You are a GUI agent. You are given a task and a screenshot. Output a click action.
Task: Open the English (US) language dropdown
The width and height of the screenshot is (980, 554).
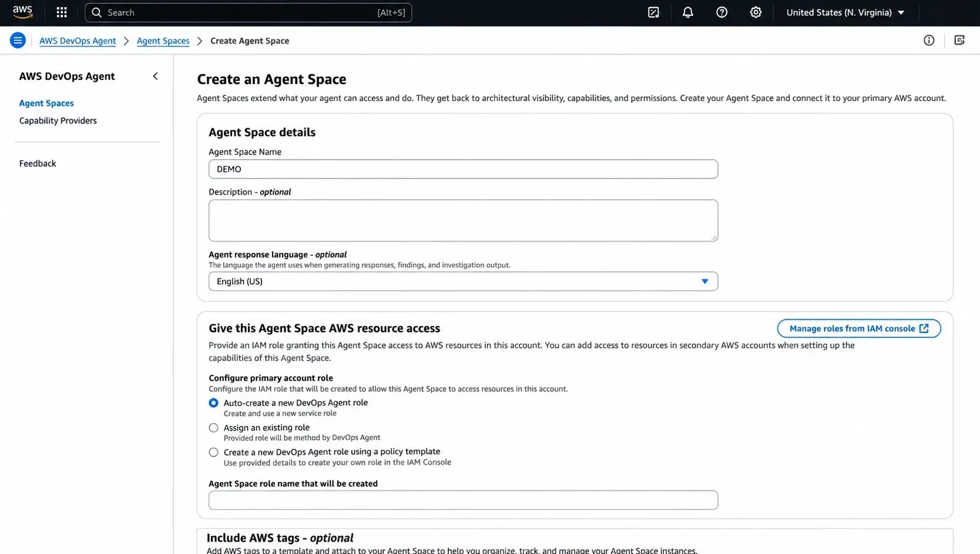click(463, 281)
